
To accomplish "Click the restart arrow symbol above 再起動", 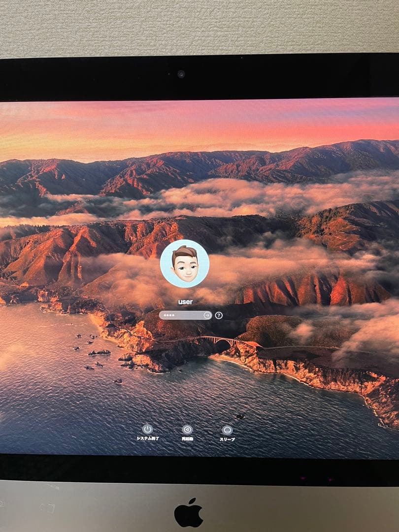I will [186, 429].
